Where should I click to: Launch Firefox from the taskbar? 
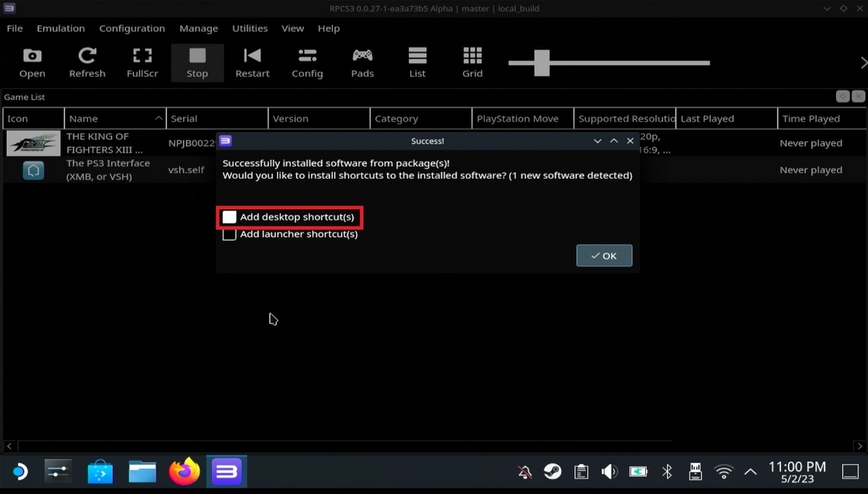[x=184, y=472]
